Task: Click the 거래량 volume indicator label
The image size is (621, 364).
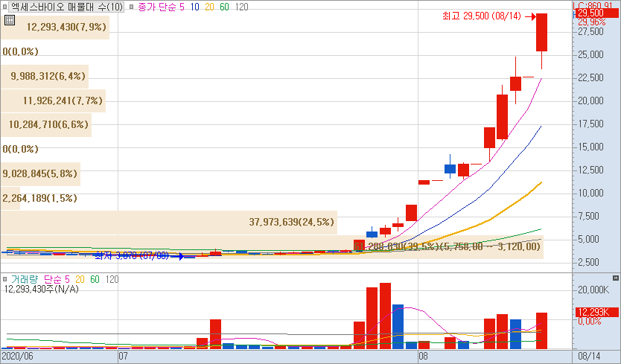Action: (25, 279)
